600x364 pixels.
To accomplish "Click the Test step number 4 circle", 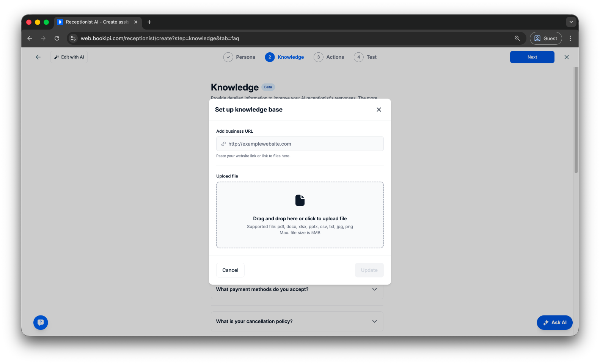I will pyautogui.click(x=358, y=57).
